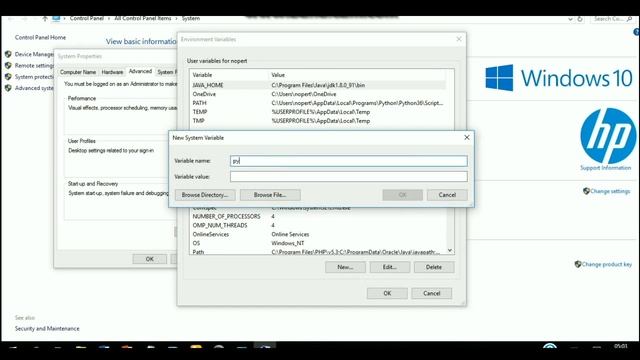Click Control Panel breadcrumb

coord(87,18)
